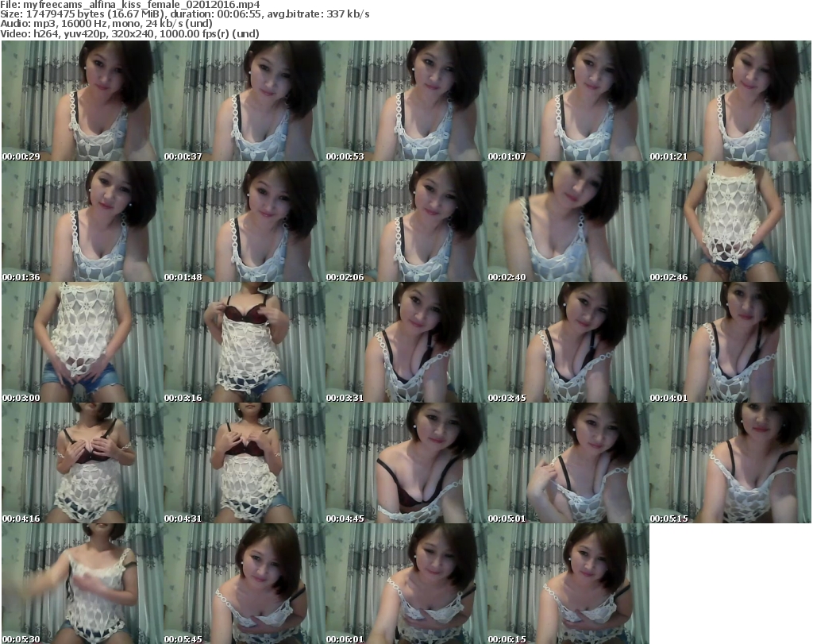813x644 pixels.
Task: Open the thumbnail stamped 00:00:29
Action: pos(83,101)
